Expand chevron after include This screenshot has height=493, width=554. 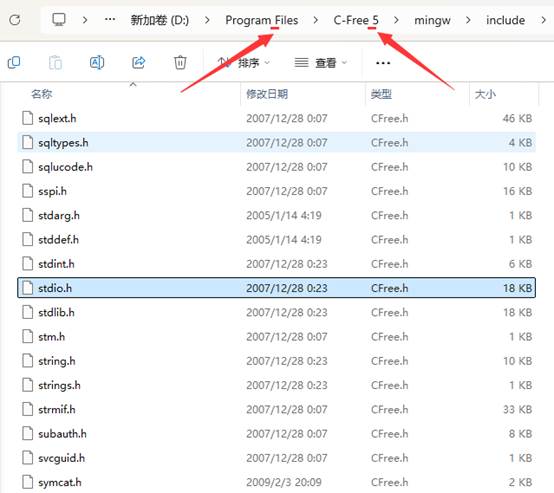(x=543, y=20)
